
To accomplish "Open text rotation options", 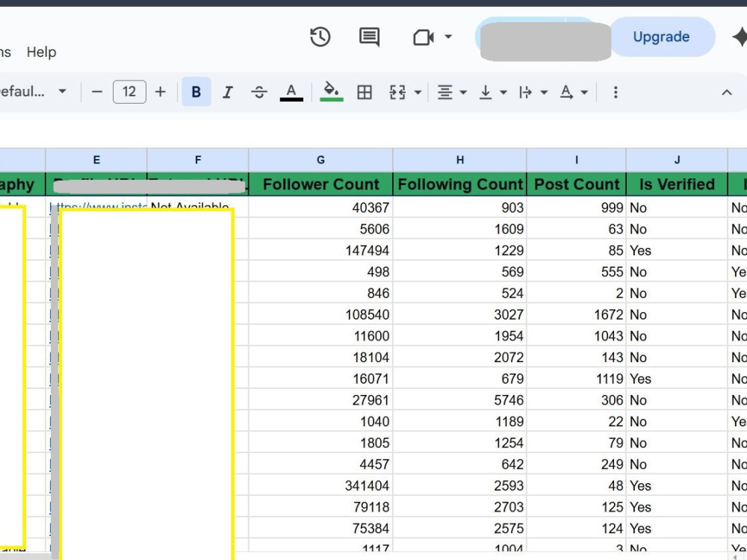I will click(574, 92).
